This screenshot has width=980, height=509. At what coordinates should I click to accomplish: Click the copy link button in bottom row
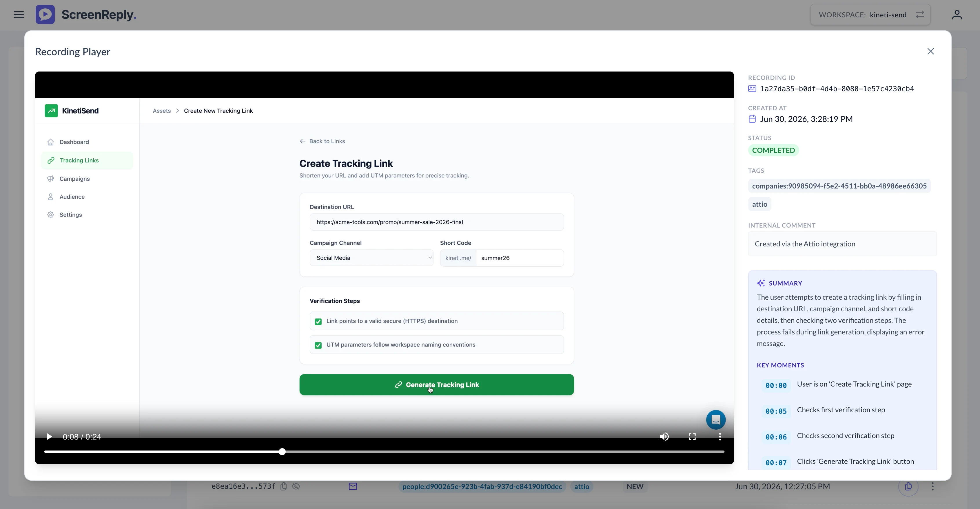908,486
